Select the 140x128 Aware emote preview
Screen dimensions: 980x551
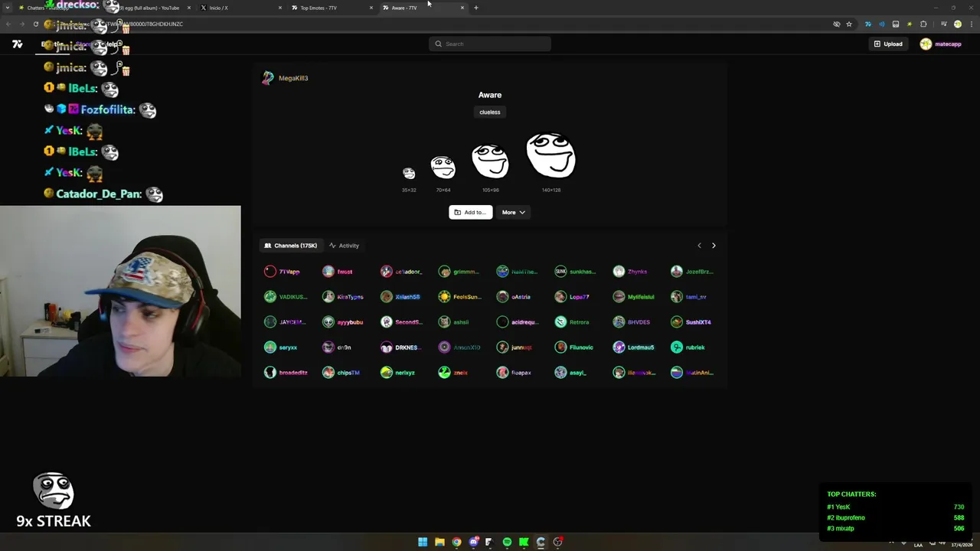pyautogui.click(x=551, y=155)
